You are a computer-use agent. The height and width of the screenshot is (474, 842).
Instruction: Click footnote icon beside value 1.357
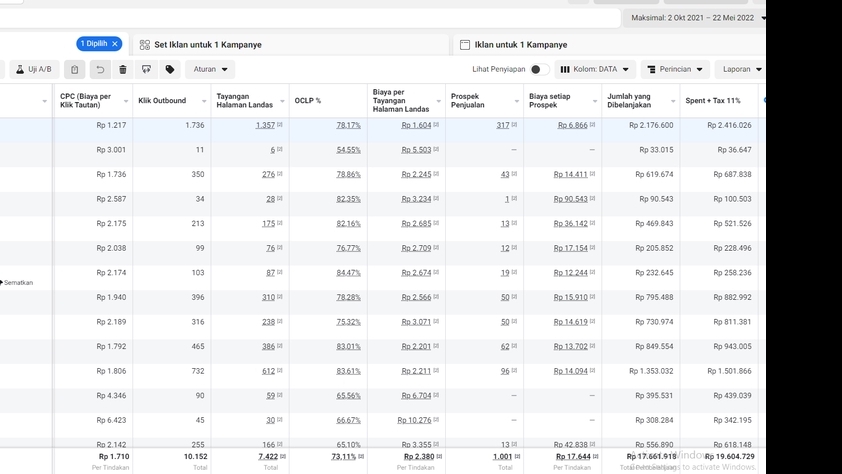tap(280, 125)
